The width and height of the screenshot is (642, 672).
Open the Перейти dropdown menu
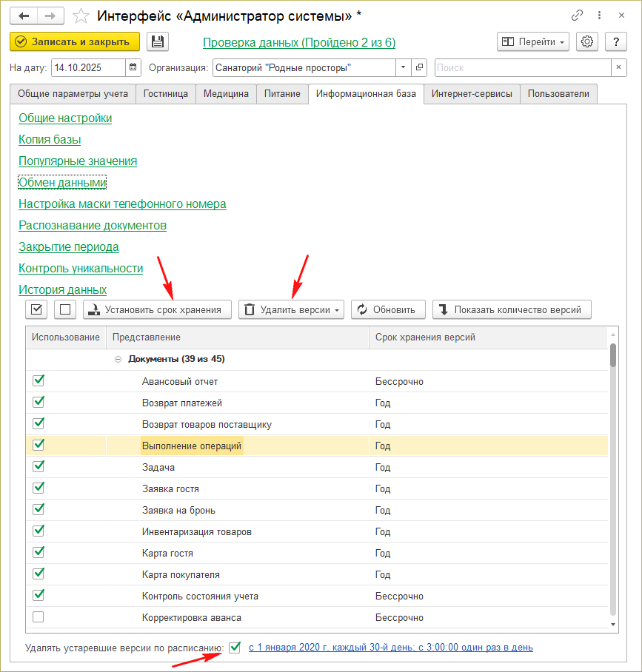[x=532, y=42]
